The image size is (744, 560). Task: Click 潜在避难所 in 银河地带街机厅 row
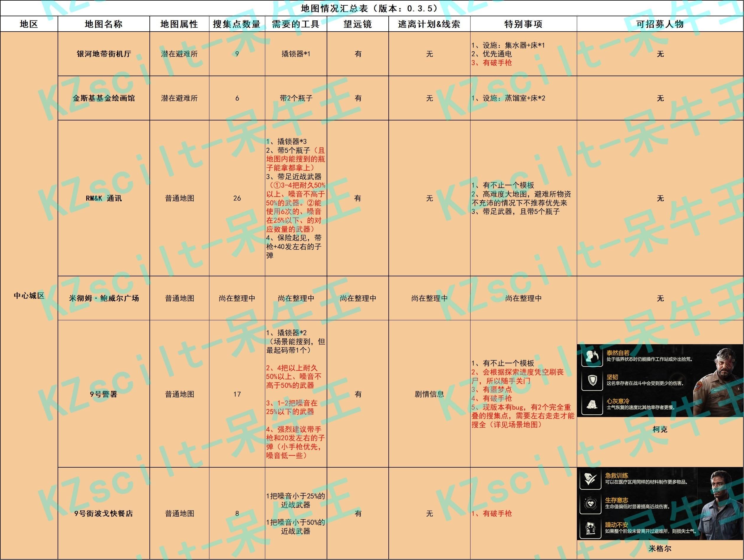coord(179,54)
